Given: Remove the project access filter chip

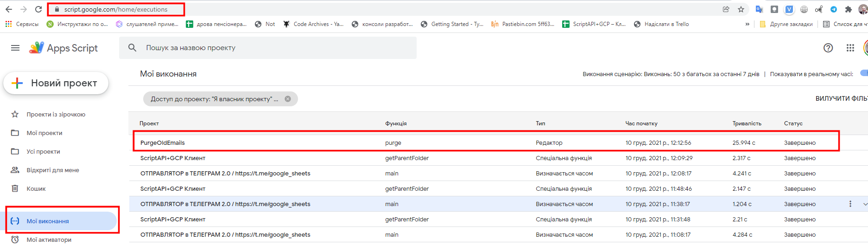Looking at the screenshot, I should tap(288, 99).
